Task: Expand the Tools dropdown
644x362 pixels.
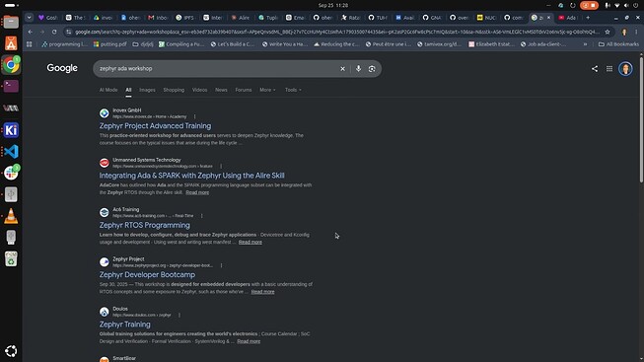Action: (293, 90)
